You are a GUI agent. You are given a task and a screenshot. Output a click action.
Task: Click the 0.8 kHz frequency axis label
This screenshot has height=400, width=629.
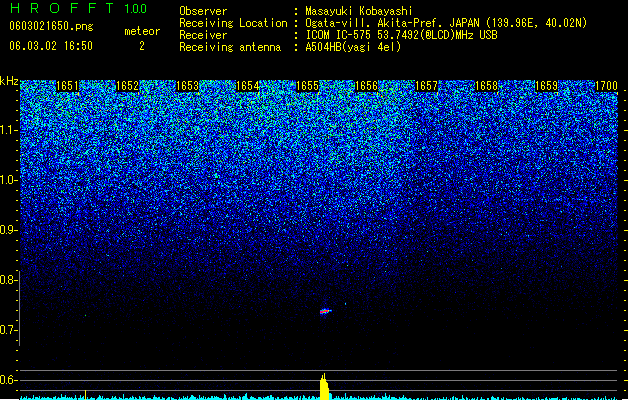point(8,280)
